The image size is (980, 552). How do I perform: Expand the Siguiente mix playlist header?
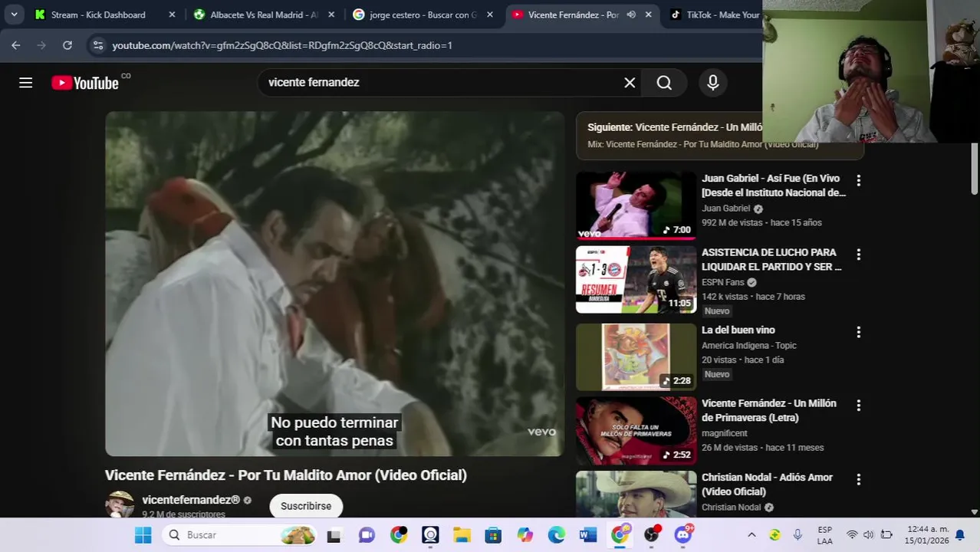point(719,135)
